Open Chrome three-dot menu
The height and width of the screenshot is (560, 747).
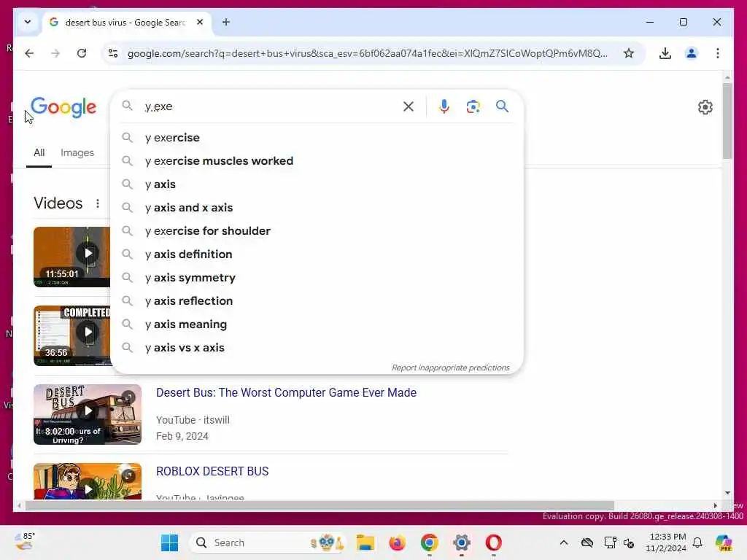click(x=718, y=53)
